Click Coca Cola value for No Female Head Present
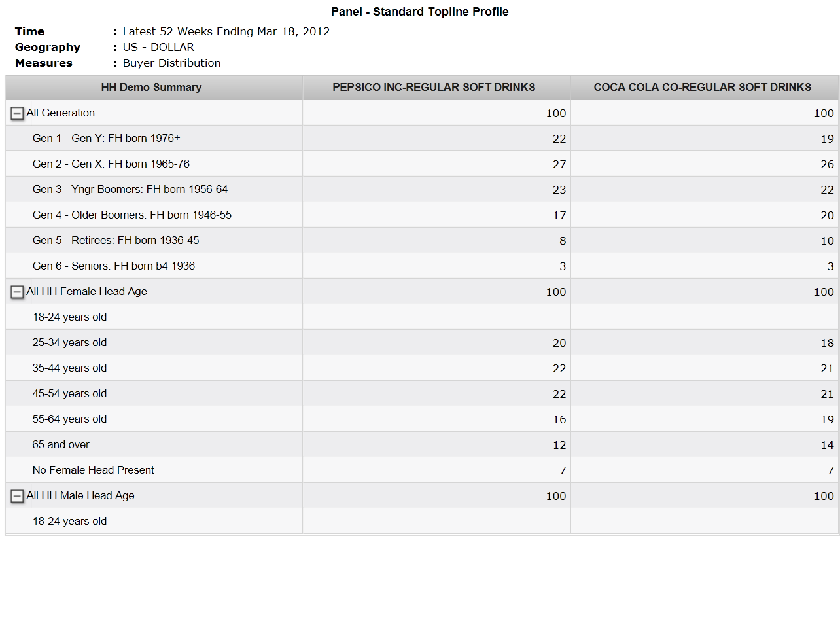 pos(831,470)
